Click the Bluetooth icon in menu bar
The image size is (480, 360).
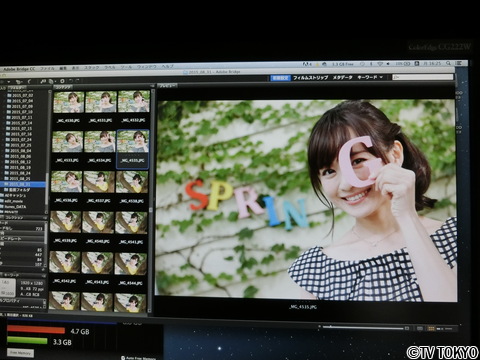click(x=371, y=63)
